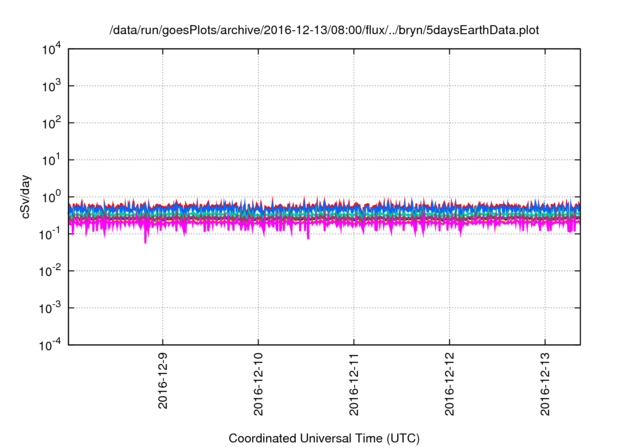Click the 2016-12-9 date tick label
The image size is (640, 448).
[163, 381]
